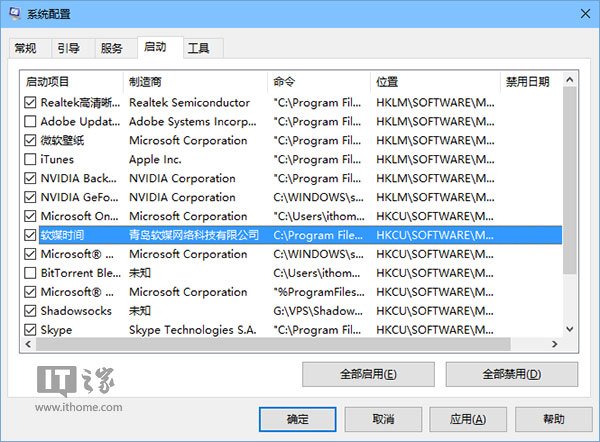This screenshot has height=442, width=600.
Task: Switch to the 服务 tab
Action: (112, 48)
